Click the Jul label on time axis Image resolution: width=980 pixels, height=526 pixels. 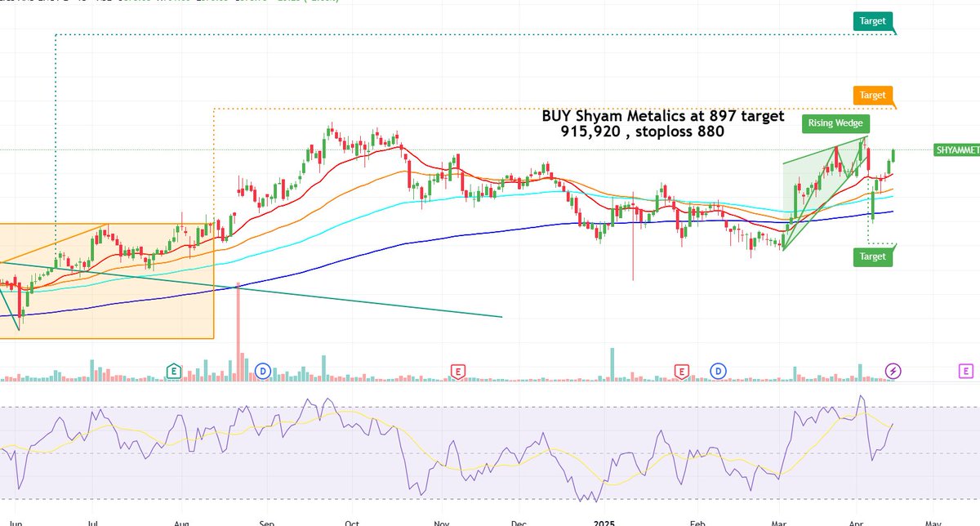(x=93, y=521)
